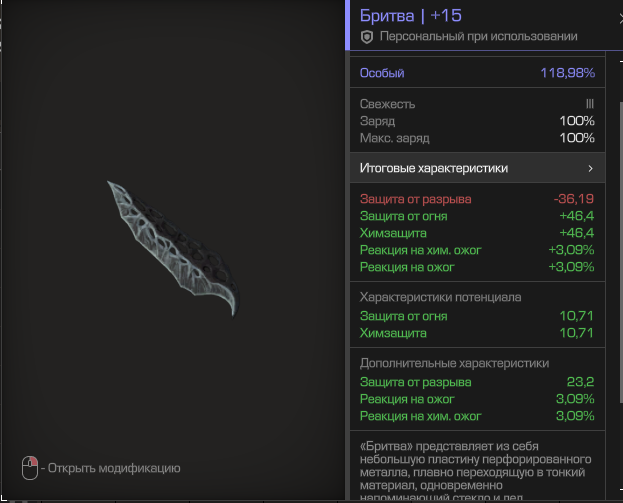Viewport: 623px width, 503px height.
Task: Select the Защита от огня +46,4 row
Action: pyautogui.click(x=476, y=215)
